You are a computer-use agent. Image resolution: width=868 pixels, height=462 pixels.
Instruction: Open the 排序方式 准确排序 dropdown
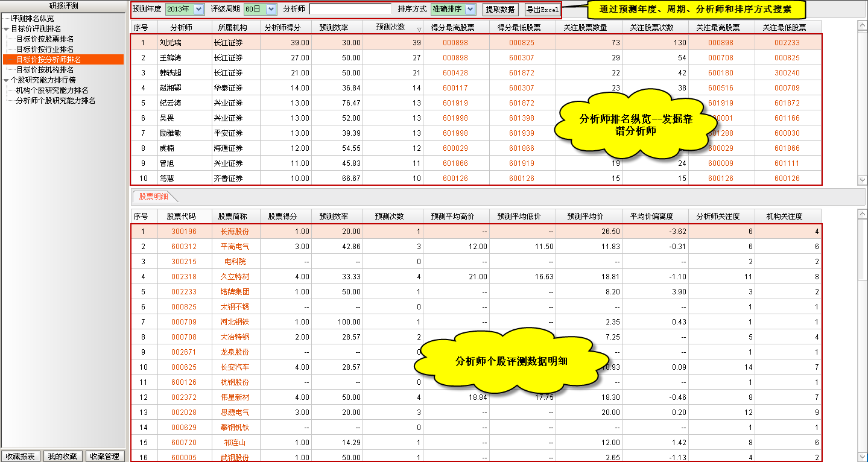[x=470, y=9]
